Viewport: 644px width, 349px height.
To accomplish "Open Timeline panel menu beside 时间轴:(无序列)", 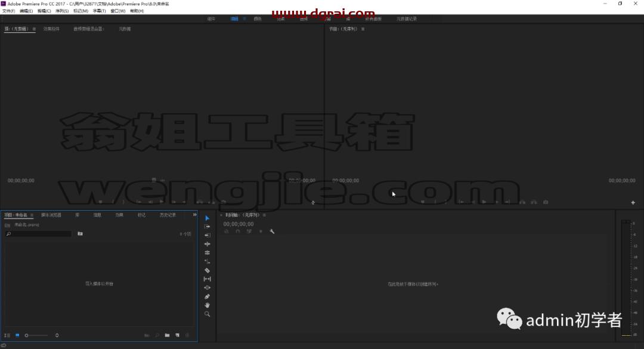I will click(265, 215).
